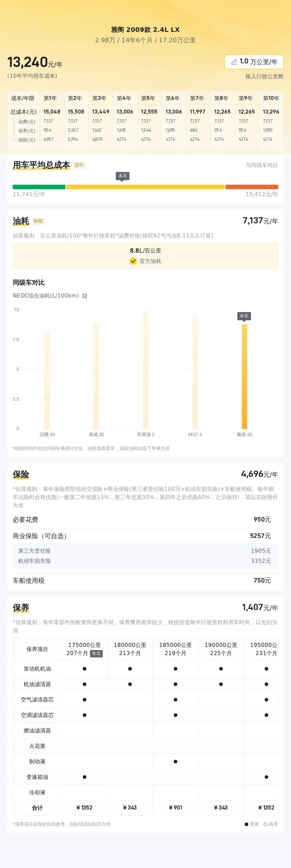
Task: Click the 13,240元/年 average cost figure
Action: coord(35,62)
